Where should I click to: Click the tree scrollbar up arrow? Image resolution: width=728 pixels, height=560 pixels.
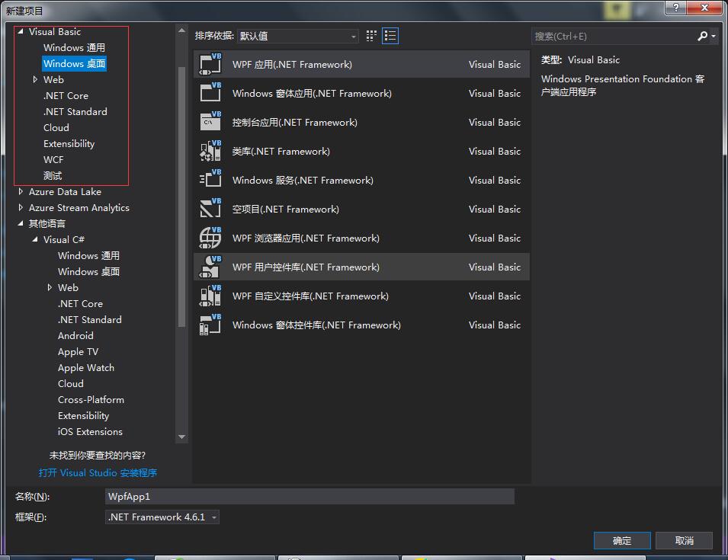tap(181, 30)
